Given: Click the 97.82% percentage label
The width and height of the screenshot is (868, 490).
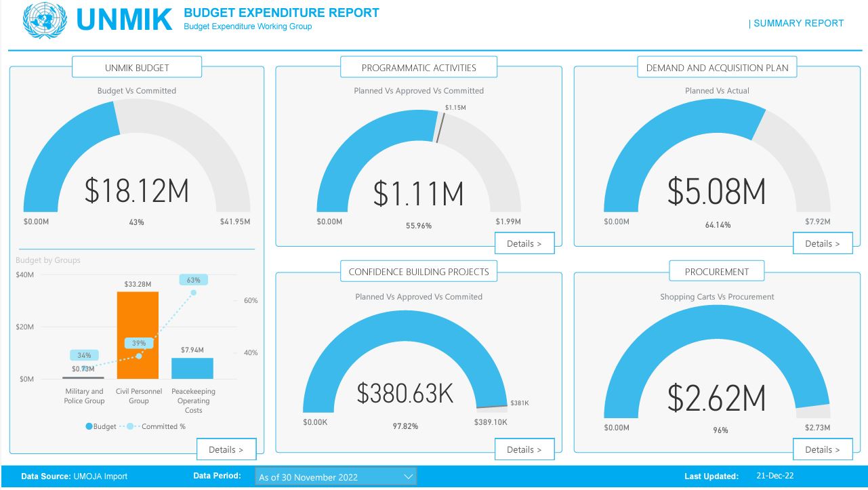Looking at the screenshot, I should (405, 426).
